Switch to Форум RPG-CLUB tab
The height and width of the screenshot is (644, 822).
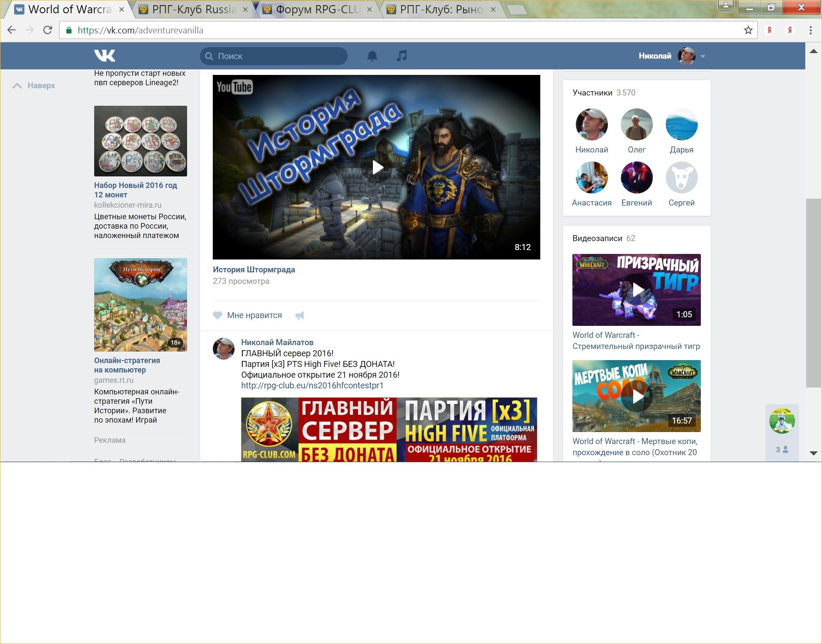(x=317, y=9)
